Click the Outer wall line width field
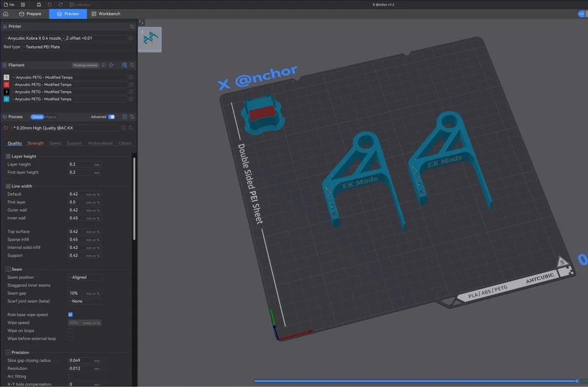This screenshot has height=387, width=588. pos(84,210)
